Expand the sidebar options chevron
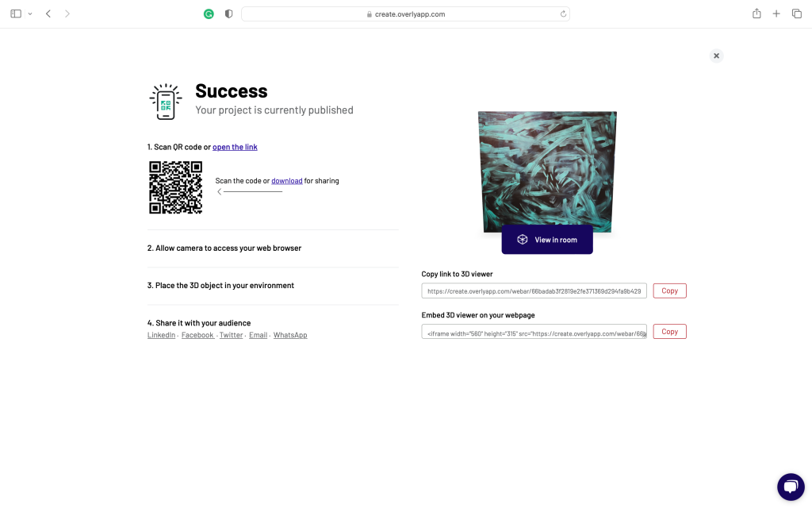The image size is (812, 508). click(x=29, y=13)
